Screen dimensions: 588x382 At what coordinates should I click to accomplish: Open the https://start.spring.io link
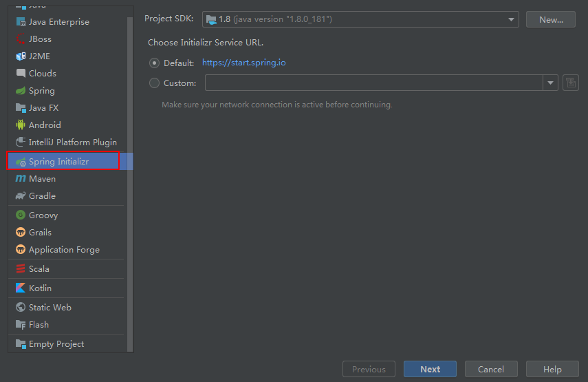tap(243, 63)
